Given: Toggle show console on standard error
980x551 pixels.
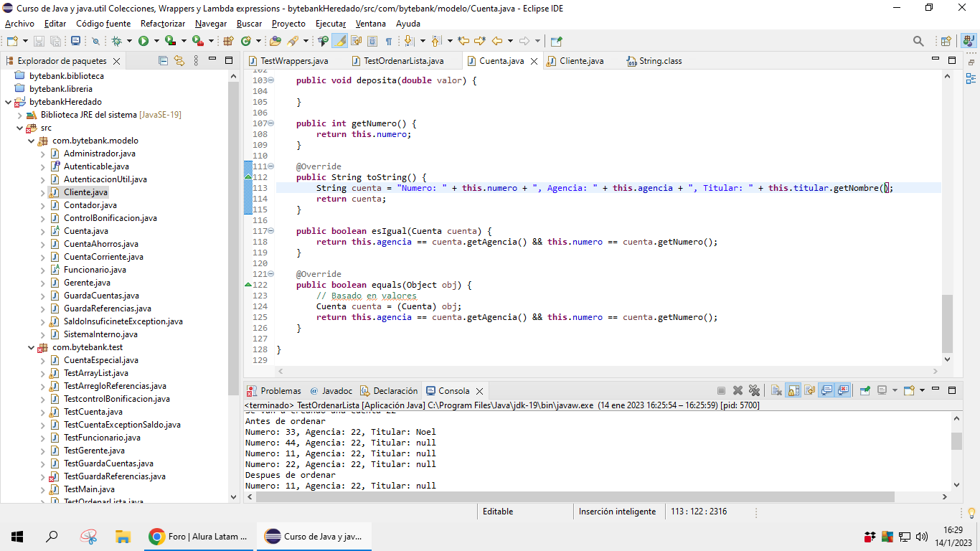Looking at the screenshot, I should [843, 391].
